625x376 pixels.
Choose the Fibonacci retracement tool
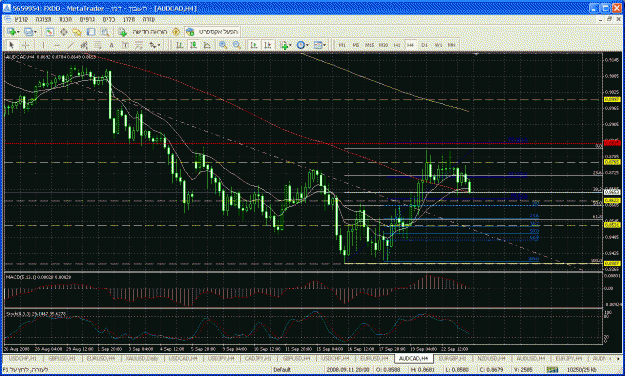coord(98,45)
